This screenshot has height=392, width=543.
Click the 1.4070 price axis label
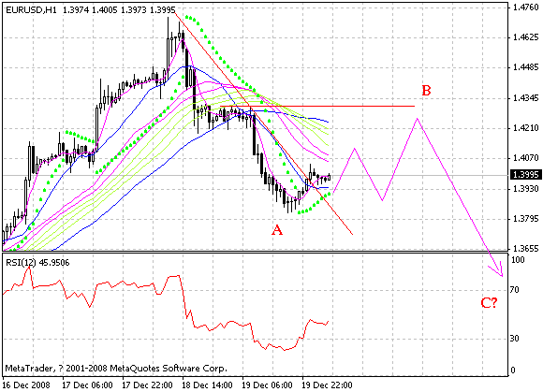click(526, 158)
